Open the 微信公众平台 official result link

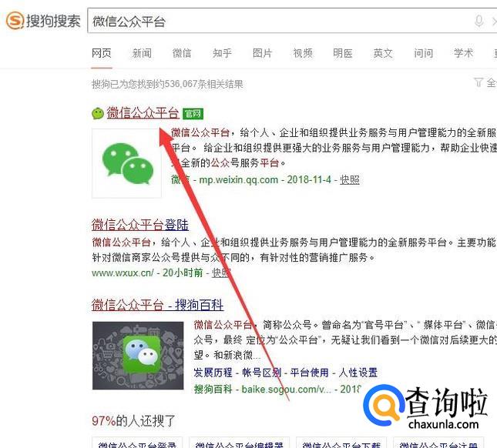point(143,113)
